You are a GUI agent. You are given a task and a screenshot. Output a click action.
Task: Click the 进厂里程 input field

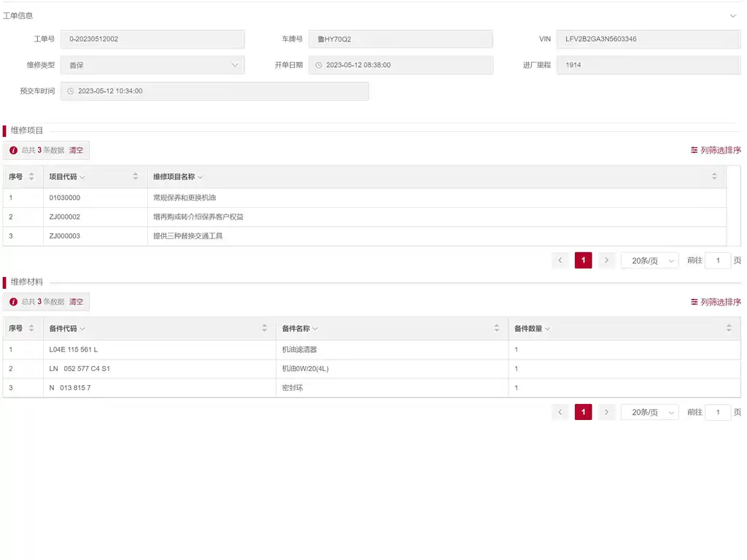click(x=649, y=65)
